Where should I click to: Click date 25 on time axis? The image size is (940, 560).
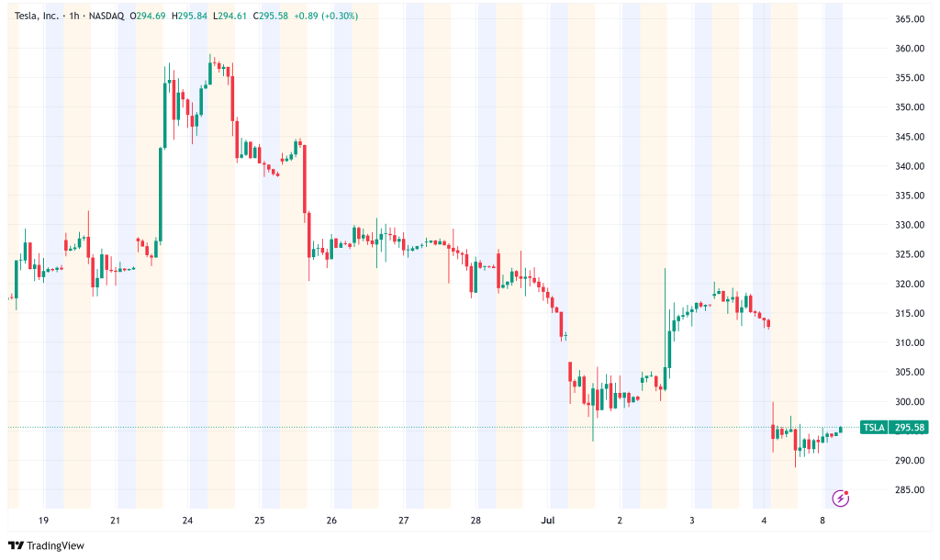pyautogui.click(x=260, y=521)
